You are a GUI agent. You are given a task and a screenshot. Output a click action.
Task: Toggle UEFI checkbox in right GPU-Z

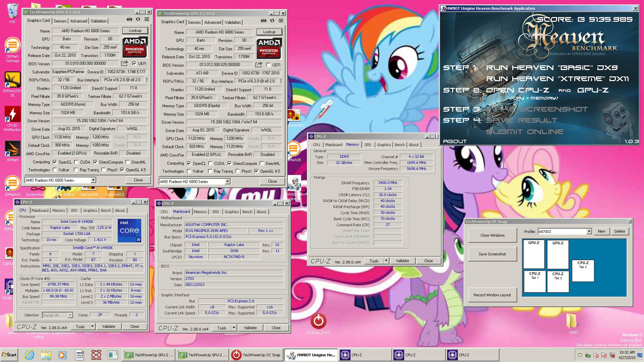(268, 65)
